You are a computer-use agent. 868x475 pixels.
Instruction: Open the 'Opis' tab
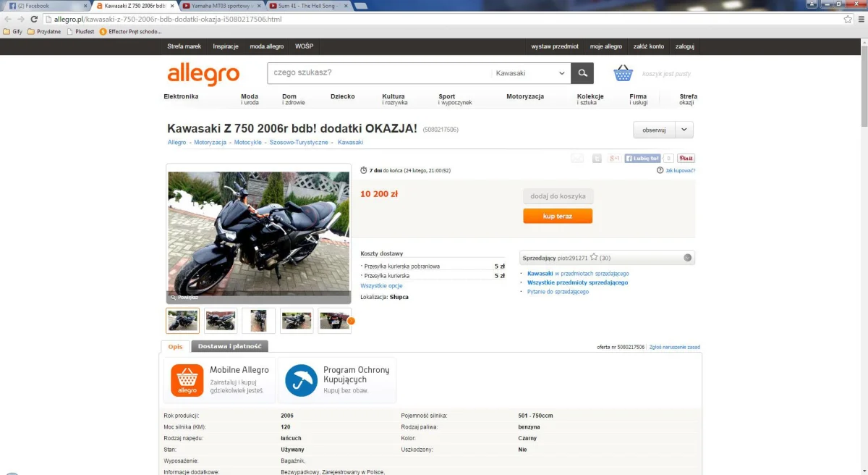point(175,347)
